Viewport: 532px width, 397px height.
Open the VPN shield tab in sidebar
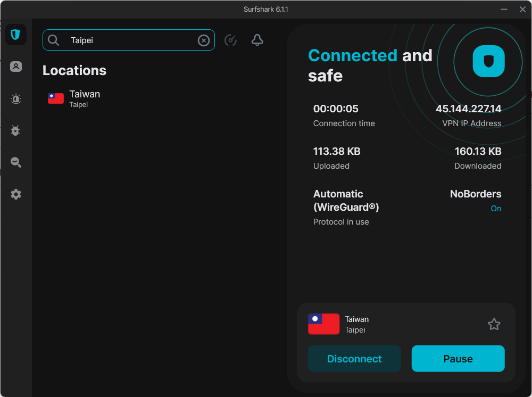[15, 35]
